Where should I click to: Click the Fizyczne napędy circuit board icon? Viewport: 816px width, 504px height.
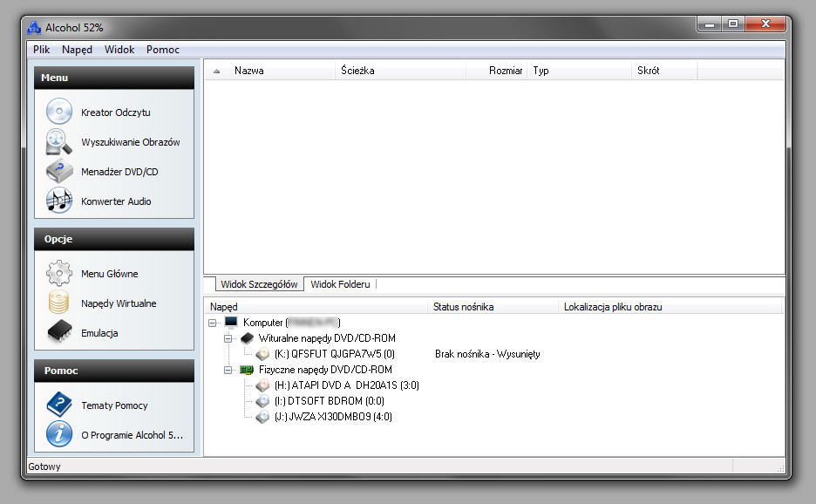(247, 370)
